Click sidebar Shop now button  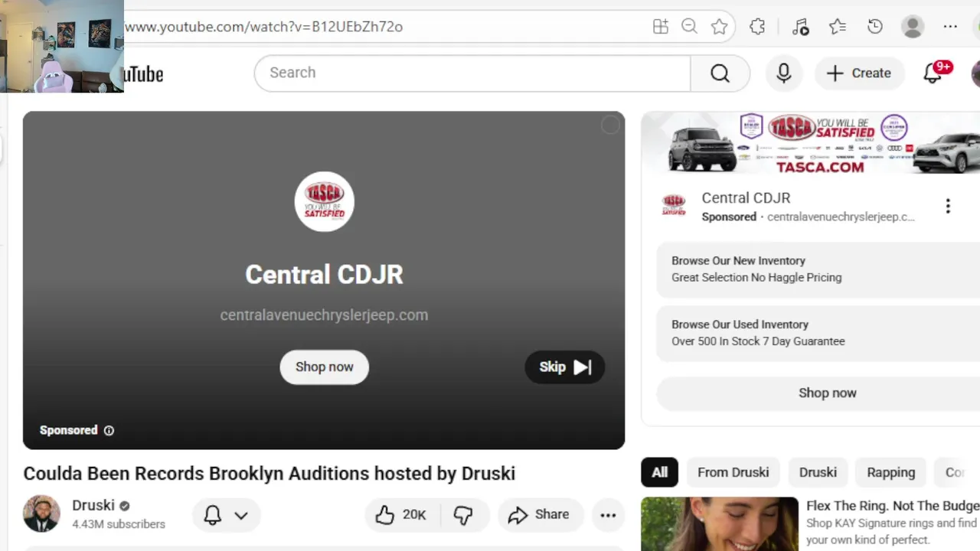818,393
